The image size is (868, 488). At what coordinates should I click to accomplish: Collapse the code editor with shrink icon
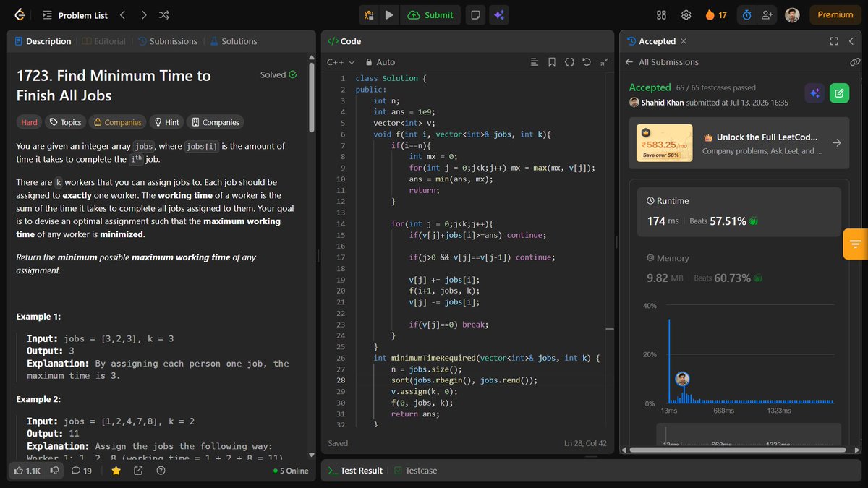tap(605, 62)
